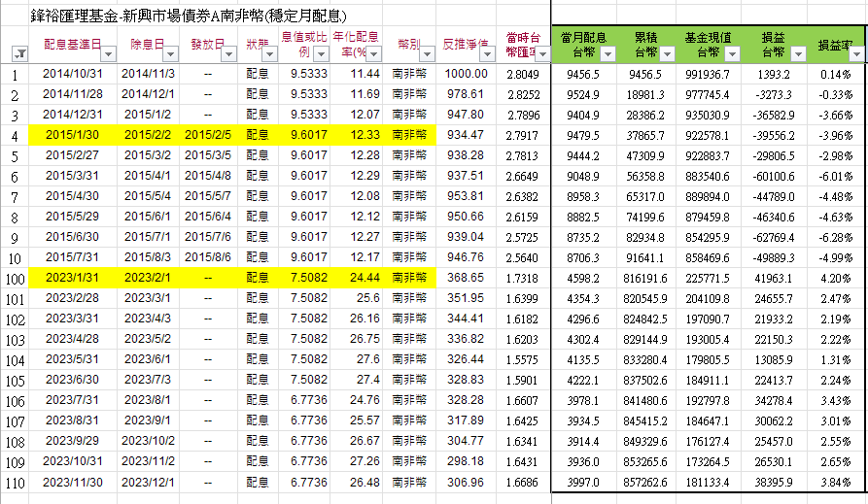Select the 配息 status cell in row 105

pos(258,380)
